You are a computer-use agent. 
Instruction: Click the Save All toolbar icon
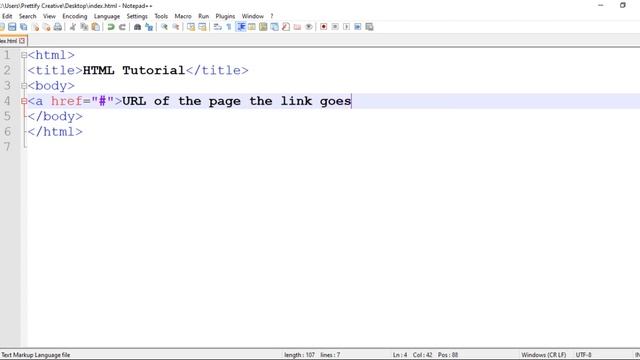tap(24, 27)
